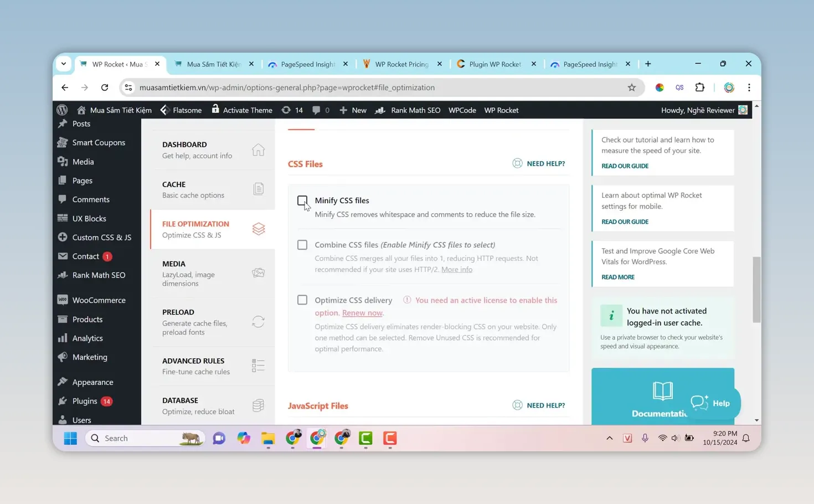Go to Rank Math SEO sidebar item
The height and width of the screenshot is (504, 814).
click(x=97, y=275)
